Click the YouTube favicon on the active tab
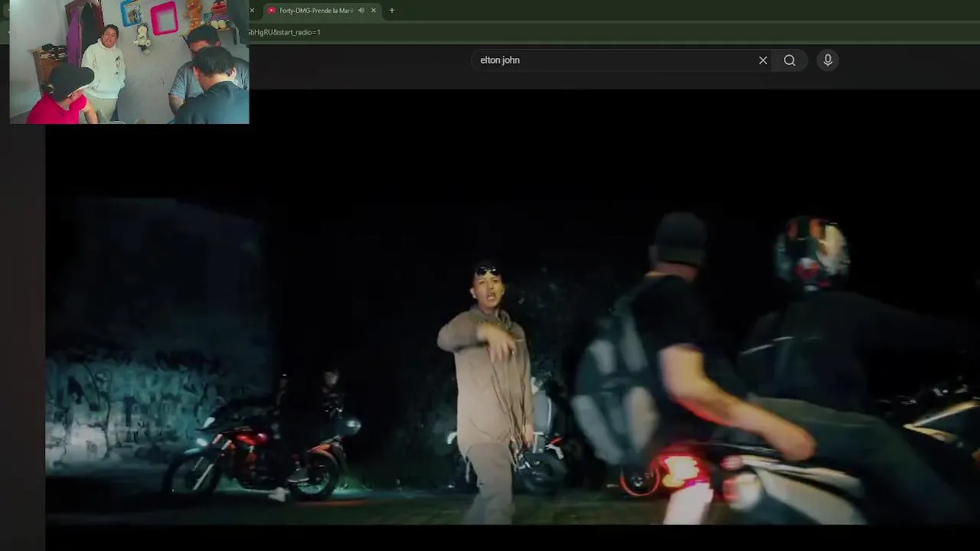This screenshot has width=980, height=551. point(272,11)
